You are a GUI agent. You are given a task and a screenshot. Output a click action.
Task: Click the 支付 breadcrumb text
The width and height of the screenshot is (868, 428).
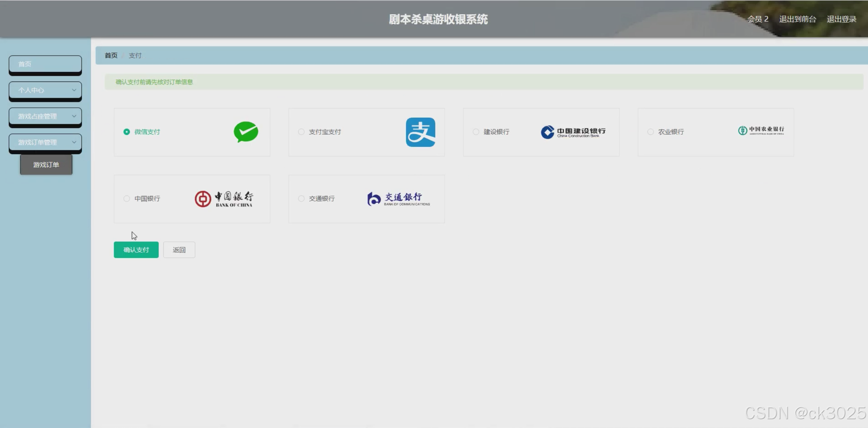point(135,55)
